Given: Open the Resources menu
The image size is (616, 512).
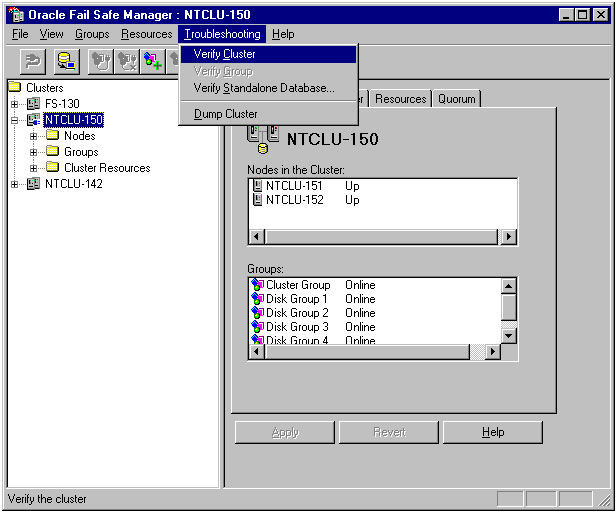Looking at the screenshot, I should tap(147, 34).
